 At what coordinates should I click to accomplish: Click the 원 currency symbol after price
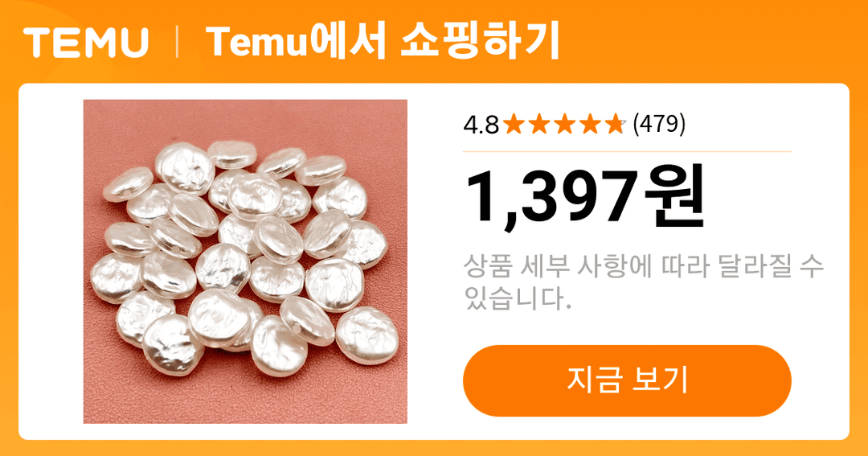point(674,197)
